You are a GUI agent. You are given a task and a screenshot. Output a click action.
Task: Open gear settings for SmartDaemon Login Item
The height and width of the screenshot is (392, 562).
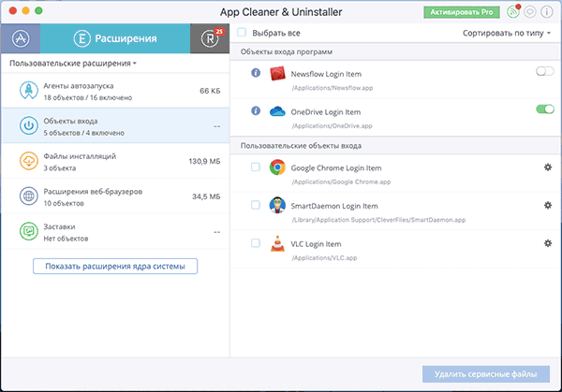click(548, 205)
